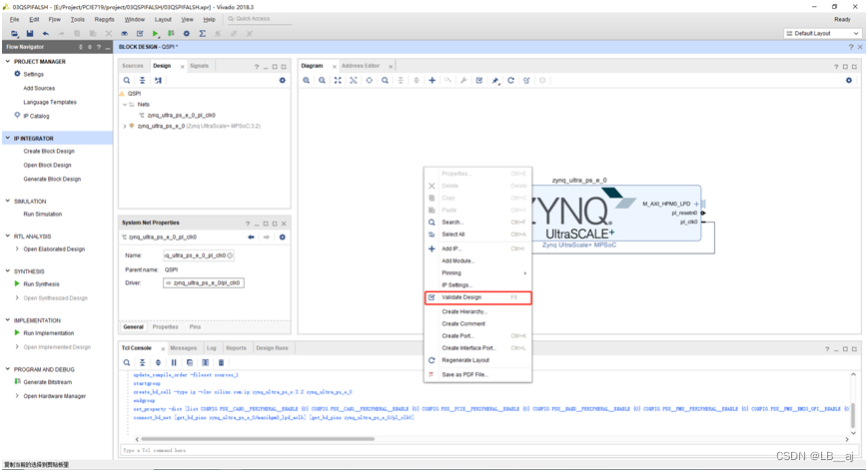Collapse the IMPLEMENTATION section
The image size is (868, 472).
(x=8, y=320)
